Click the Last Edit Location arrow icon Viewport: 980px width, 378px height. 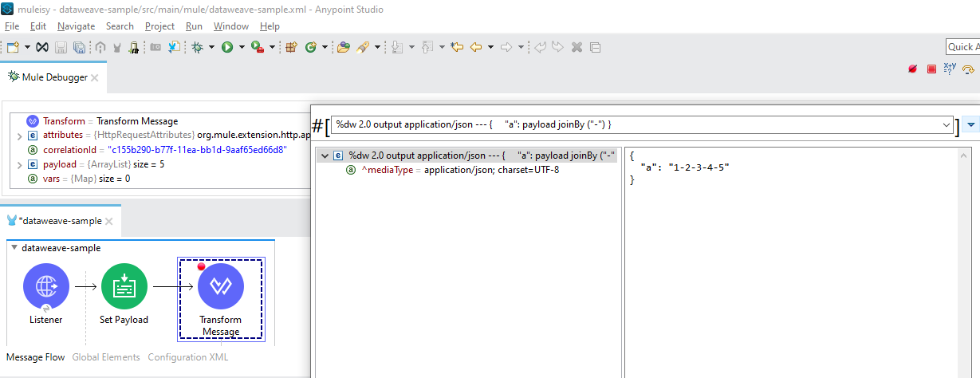click(457, 48)
